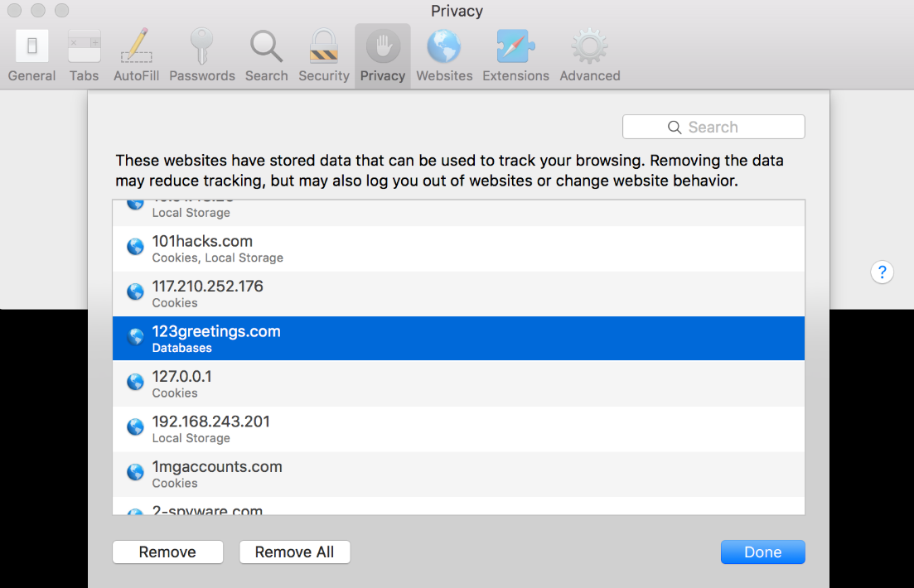Select the 1mgaccounts.com row

459,474
